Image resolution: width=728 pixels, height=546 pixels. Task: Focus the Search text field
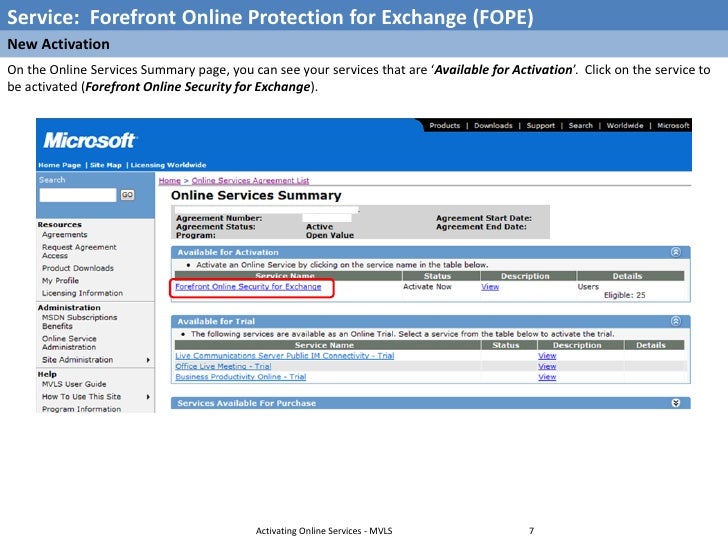pyautogui.click(x=78, y=195)
